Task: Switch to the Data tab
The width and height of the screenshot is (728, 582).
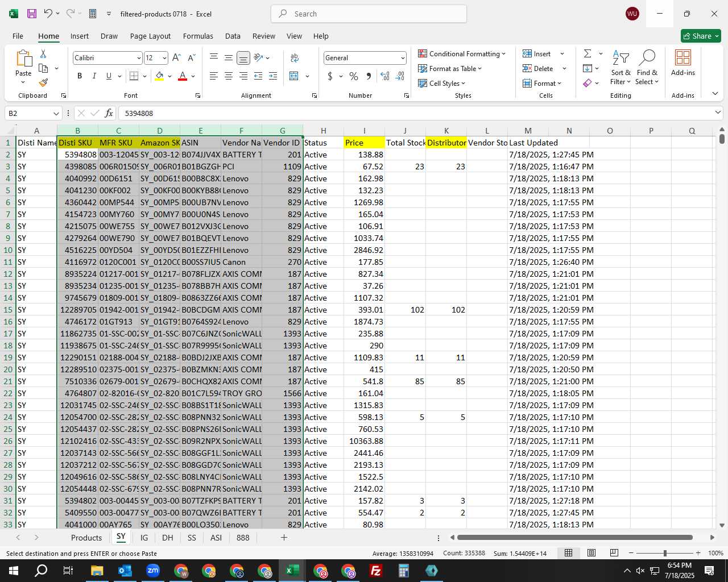Action: (233, 36)
